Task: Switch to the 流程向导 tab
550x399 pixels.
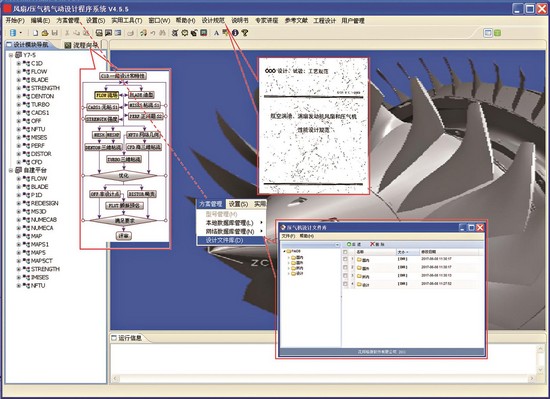Action: (82, 45)
